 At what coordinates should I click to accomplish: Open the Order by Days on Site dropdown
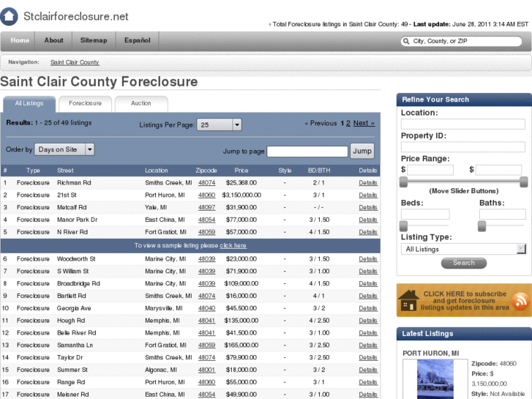click(64, 149)
